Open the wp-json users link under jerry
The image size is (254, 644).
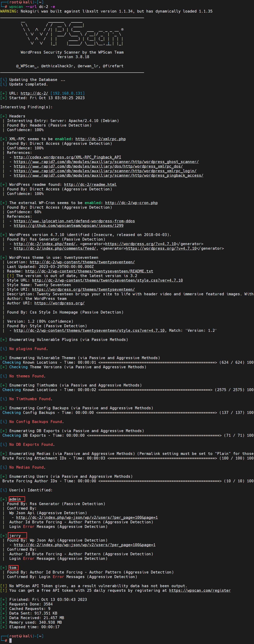85,545
